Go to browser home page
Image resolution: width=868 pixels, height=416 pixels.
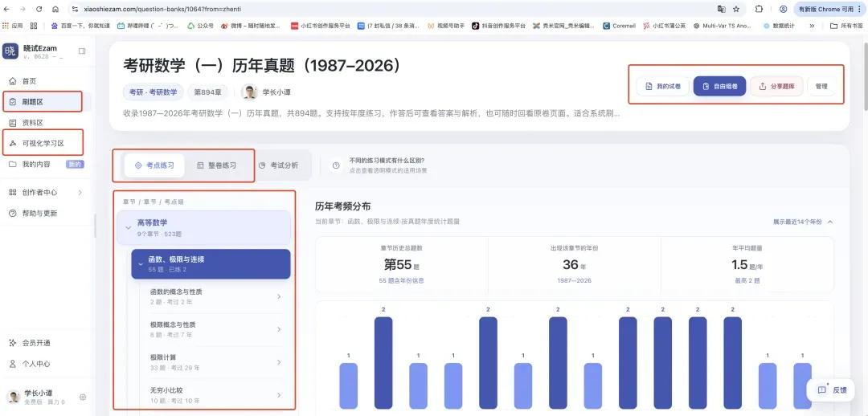55,9
